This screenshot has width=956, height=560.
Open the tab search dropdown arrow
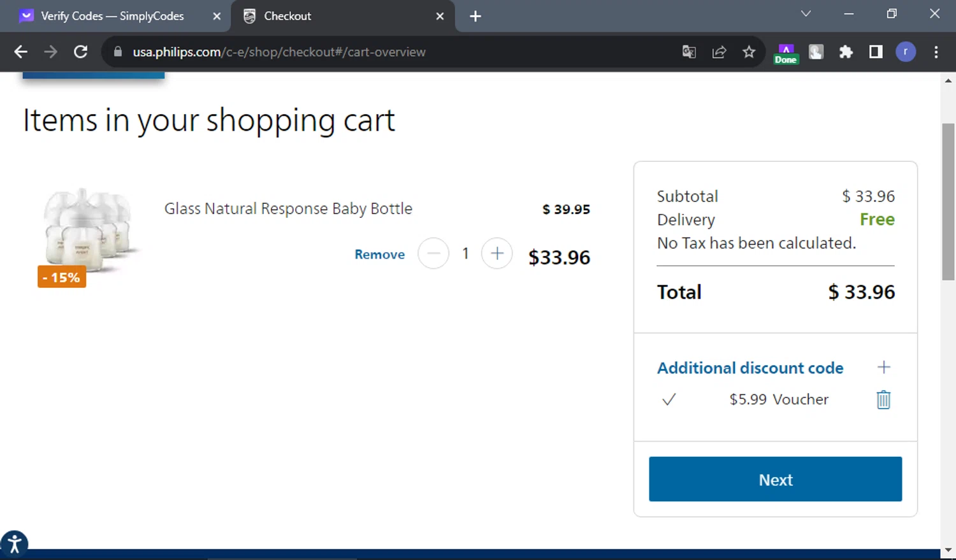tap(806, 13)
